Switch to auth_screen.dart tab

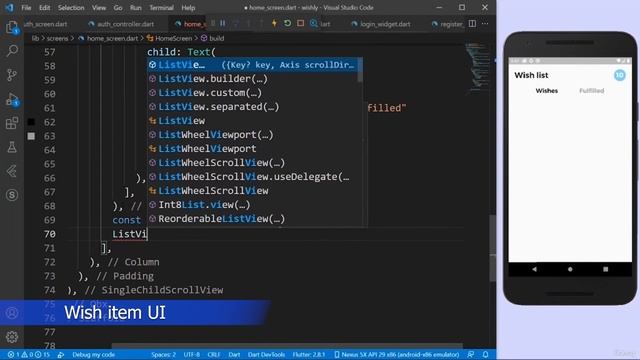(46, 24)
